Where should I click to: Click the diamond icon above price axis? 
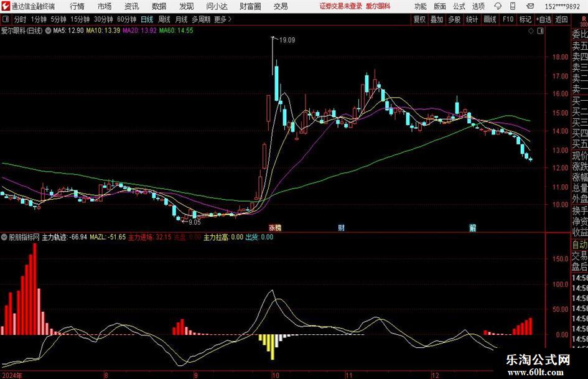(531, 31)
